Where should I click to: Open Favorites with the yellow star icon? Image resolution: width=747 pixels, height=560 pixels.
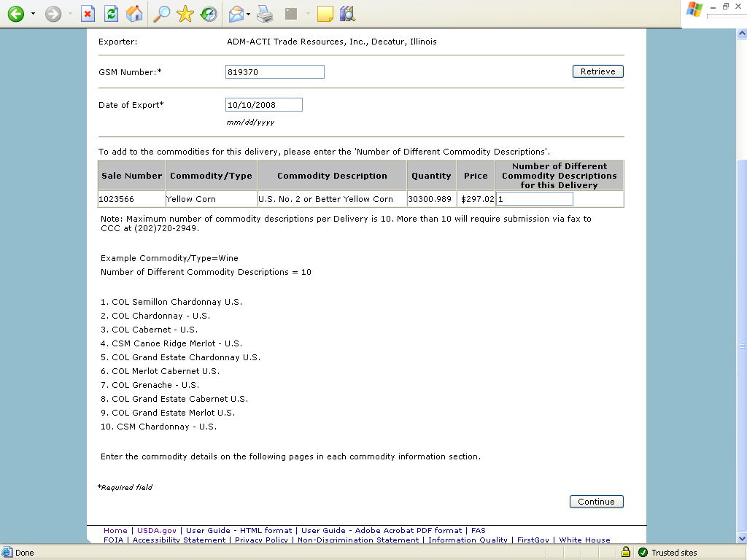[185, 14]
